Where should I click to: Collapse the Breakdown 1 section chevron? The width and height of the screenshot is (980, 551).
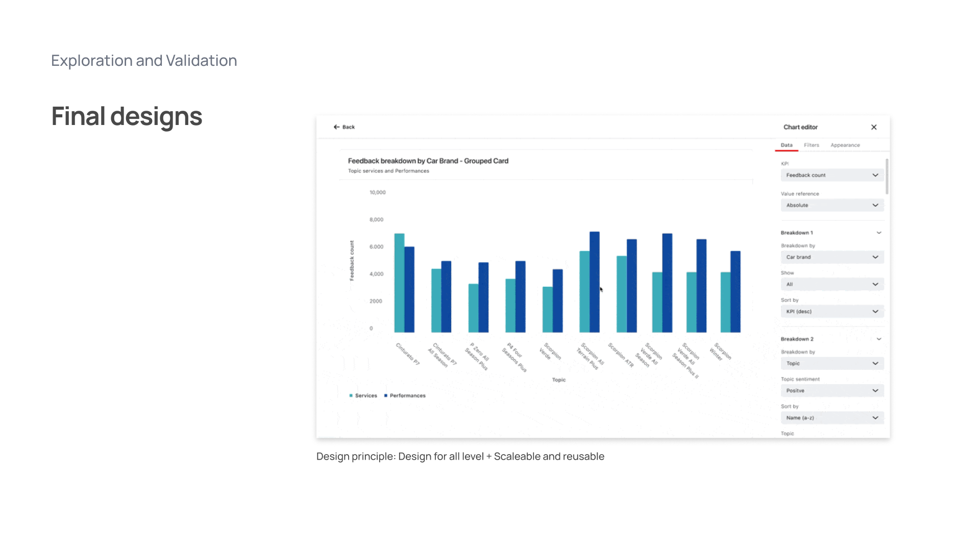[x=879, y=233]
